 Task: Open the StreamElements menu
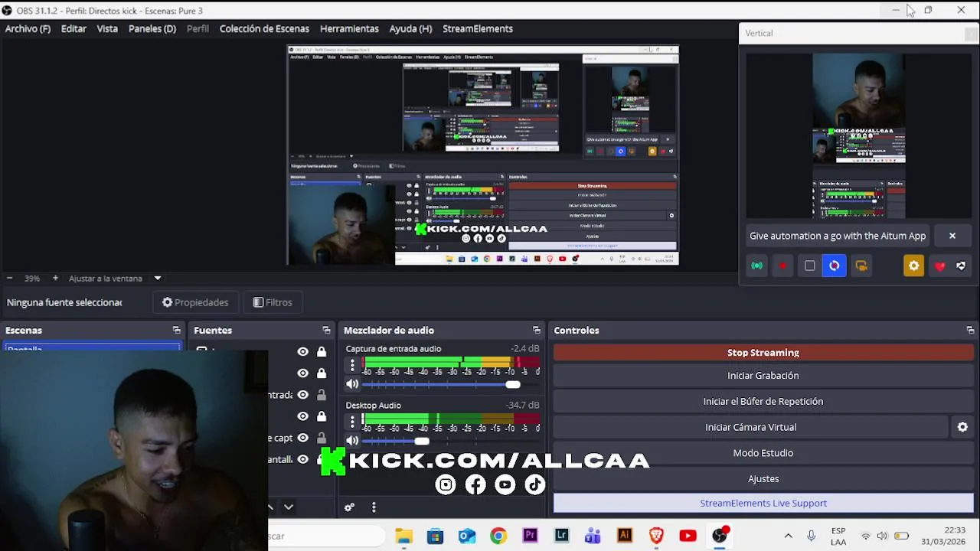(x=478, y=28)
